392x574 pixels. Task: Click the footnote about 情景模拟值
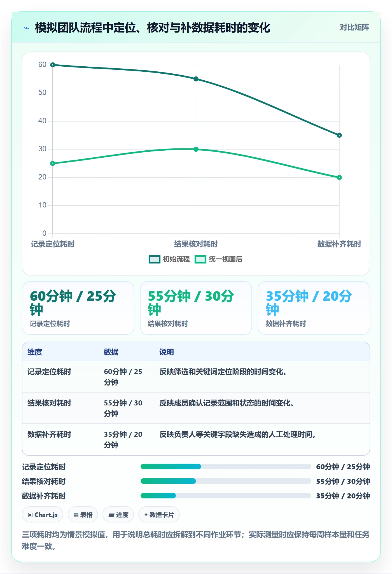[196, 540]
